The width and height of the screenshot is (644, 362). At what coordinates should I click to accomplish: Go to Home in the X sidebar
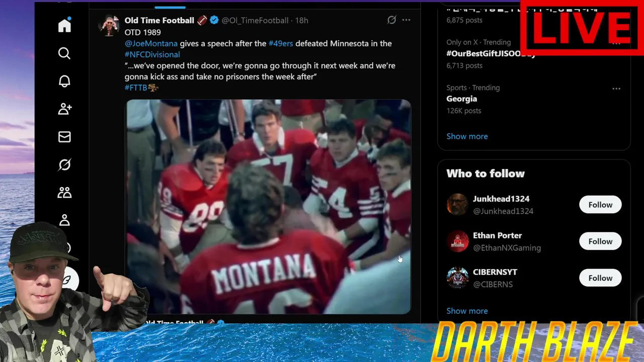[x=64, y=25]
